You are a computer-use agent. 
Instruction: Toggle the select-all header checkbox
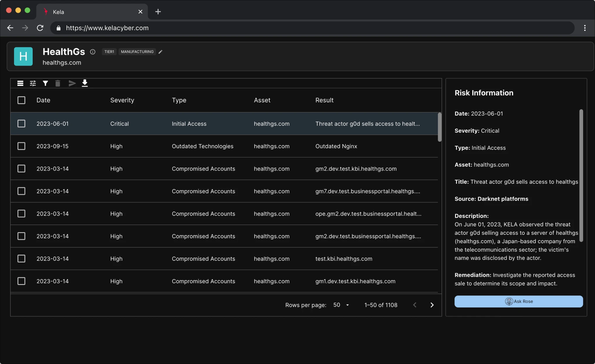(21, 100)
